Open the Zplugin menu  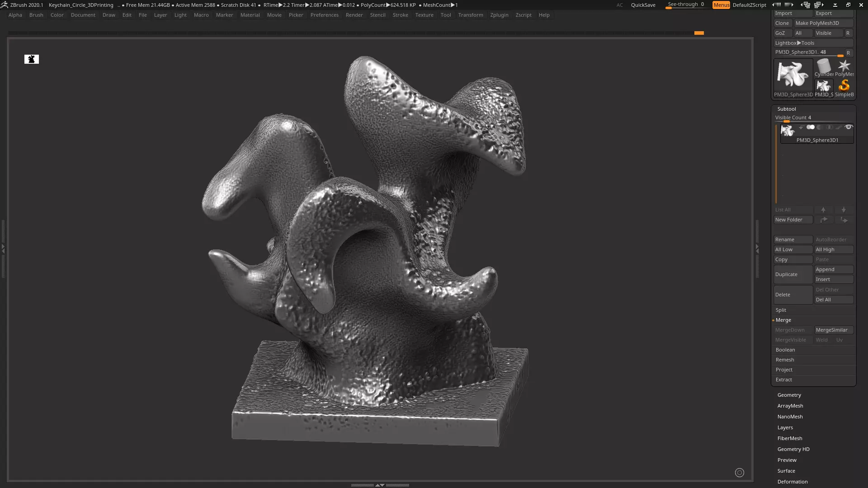pyautogui.click(x=499, y=15)
